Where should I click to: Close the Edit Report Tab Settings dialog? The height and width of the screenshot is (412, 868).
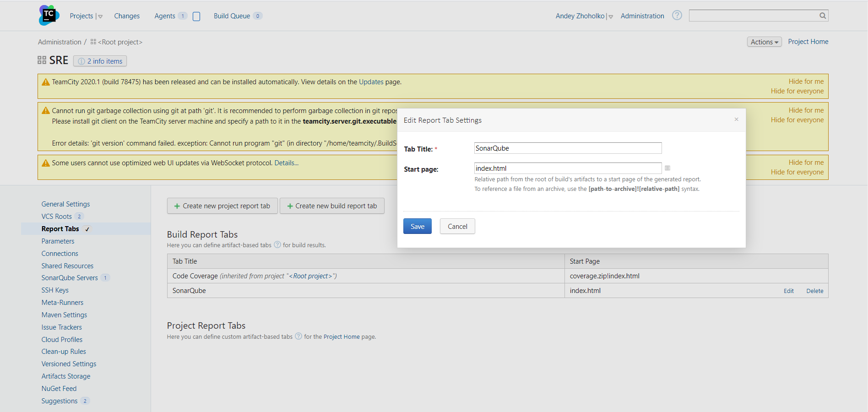click(737, 119)
